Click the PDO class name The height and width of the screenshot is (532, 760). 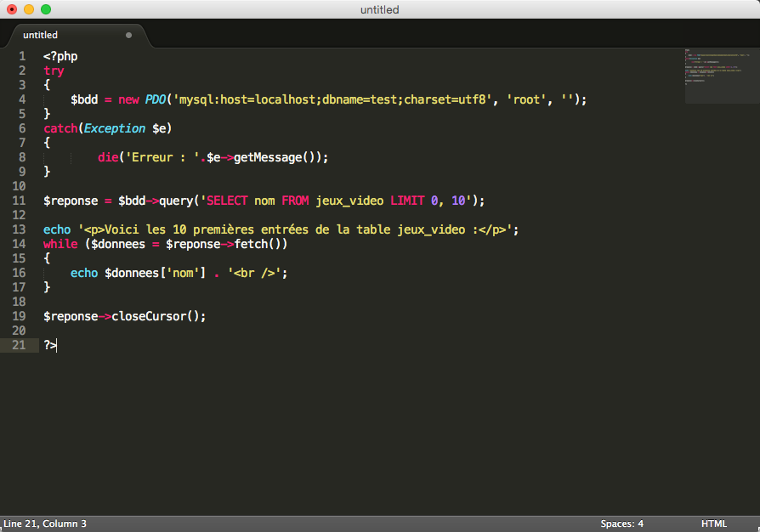click(156, 99)
